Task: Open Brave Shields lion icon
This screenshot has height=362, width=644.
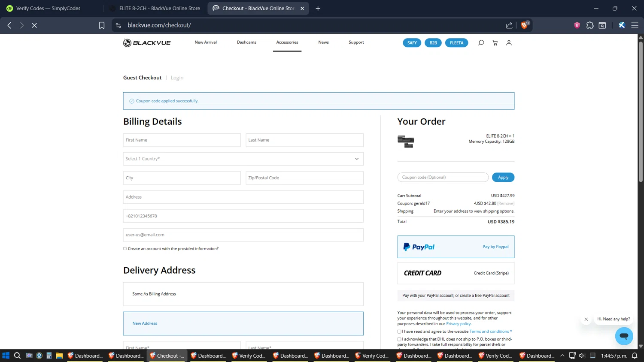Action: [x=525, y=25]
